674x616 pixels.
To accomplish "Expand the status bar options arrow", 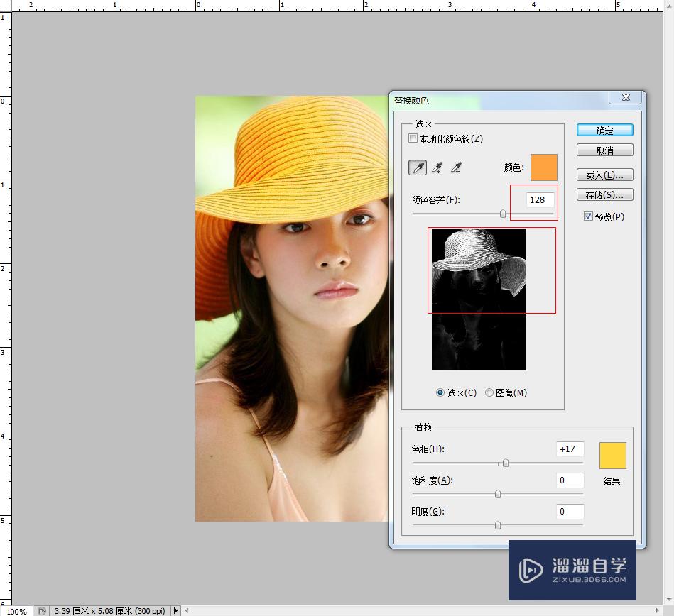I will coord(175,610).
